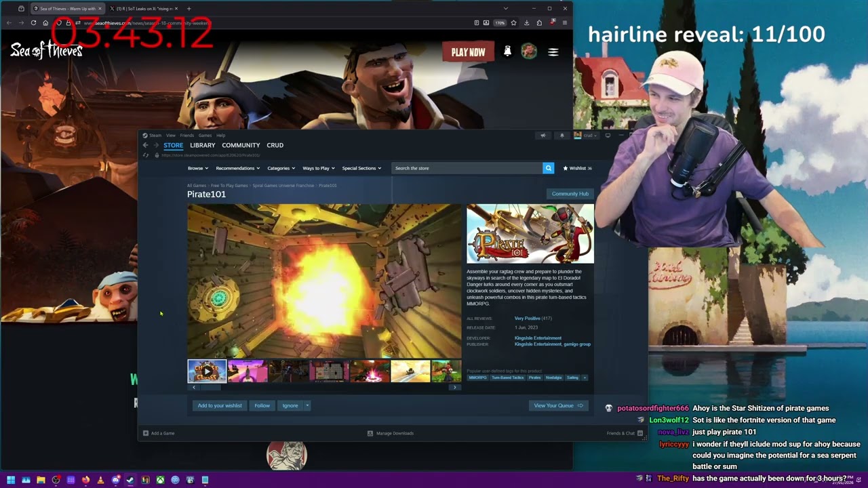Open Discord from taskbar
868x488 pixels.
click(x=115, y=480)
